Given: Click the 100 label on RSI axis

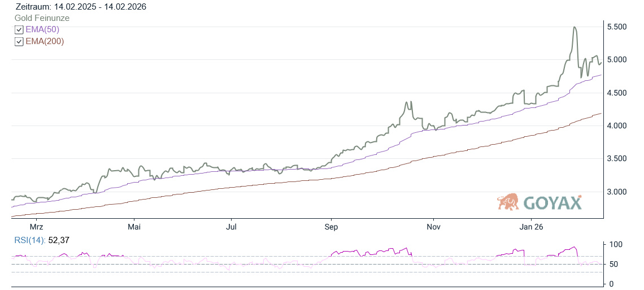Looking at the screenshot, I should click(x=616, y=245).
